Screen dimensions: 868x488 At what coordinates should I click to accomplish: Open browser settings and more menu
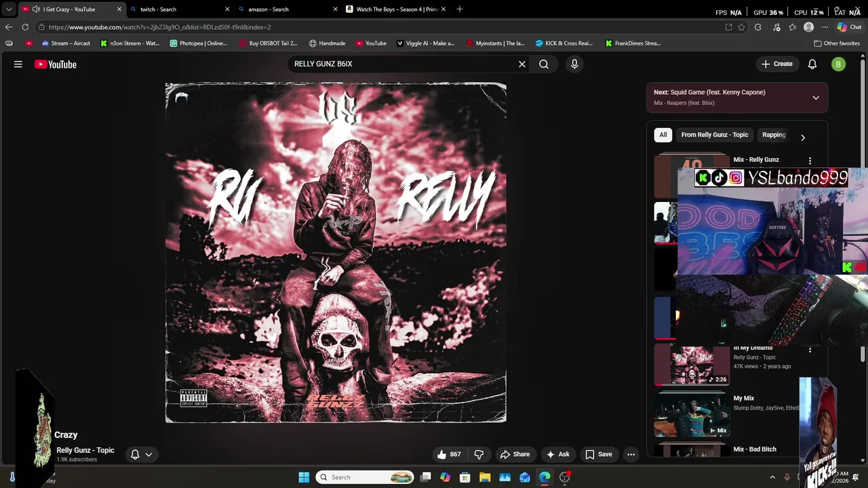click(825, 27)
